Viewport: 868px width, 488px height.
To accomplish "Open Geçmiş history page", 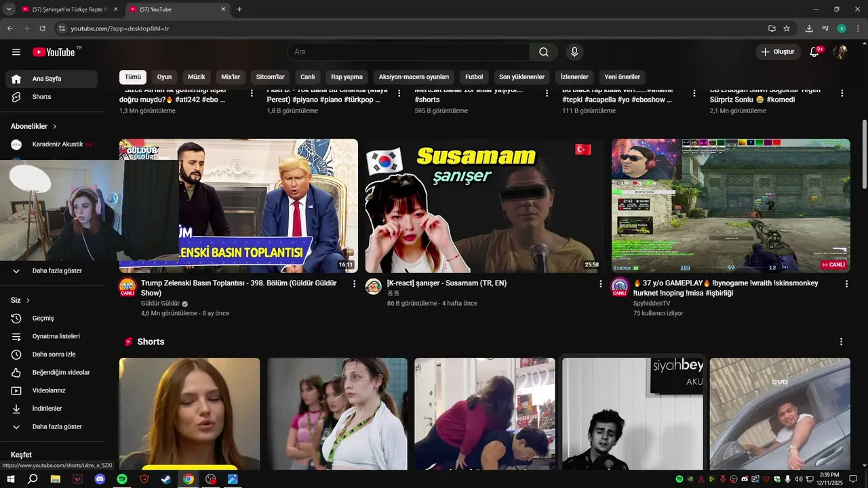I will (x=52, y=319).
